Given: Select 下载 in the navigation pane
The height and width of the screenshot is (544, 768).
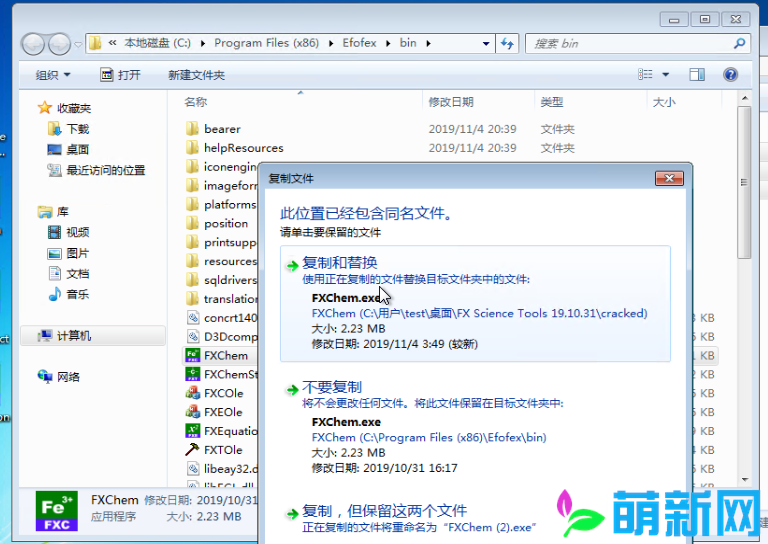Looking at the screenshot, I should coord(69,129).
